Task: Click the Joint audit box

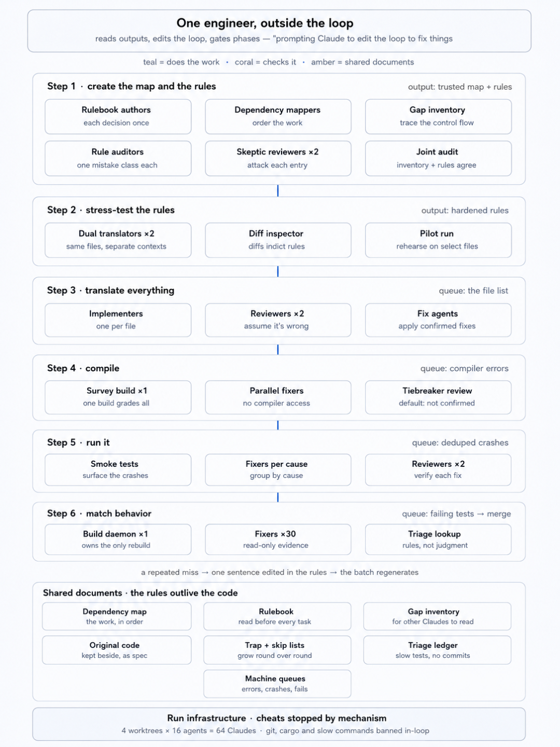Action: 438,159
